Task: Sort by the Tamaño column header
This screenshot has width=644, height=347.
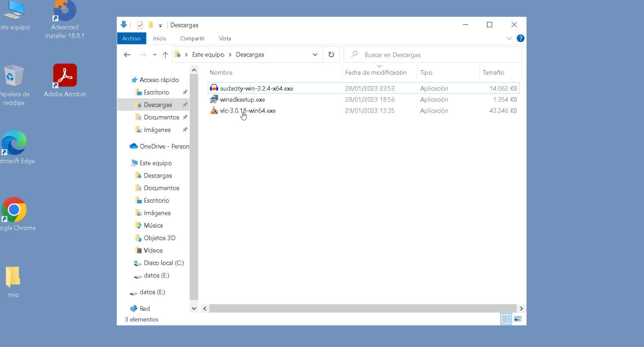Action: click(493, 72)
